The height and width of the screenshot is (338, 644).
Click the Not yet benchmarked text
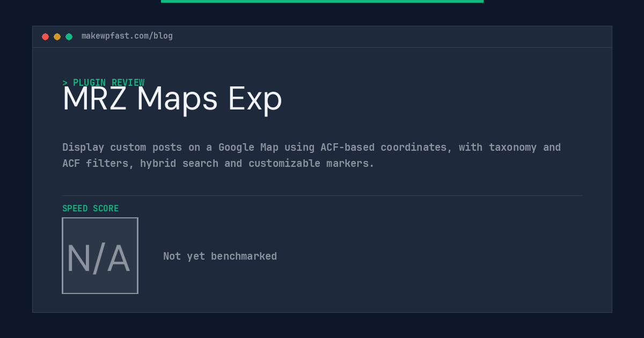(220, 256)
